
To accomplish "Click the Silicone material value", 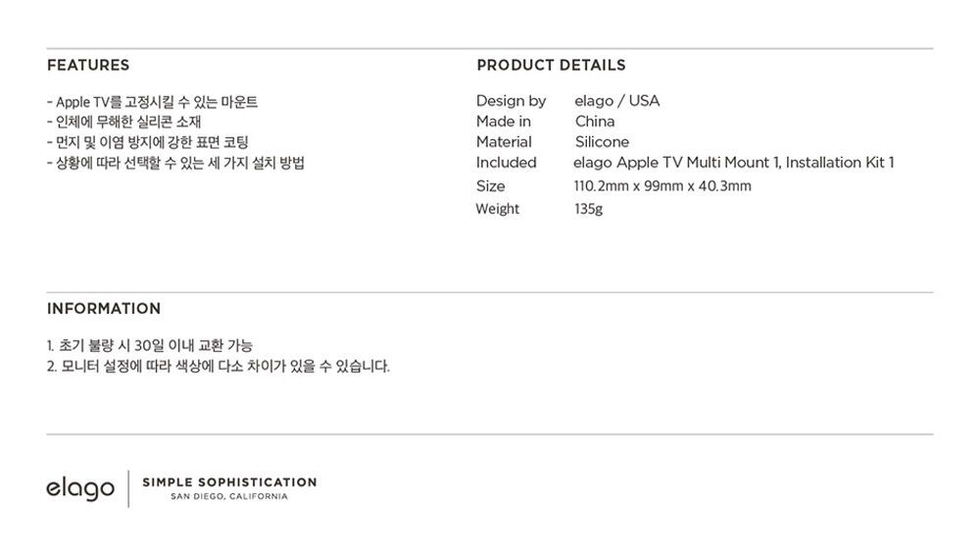I will click(602, 142).
